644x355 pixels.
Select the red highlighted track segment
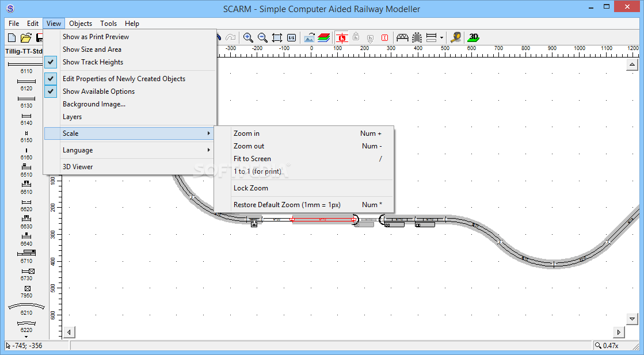click(x=323, y=220)
